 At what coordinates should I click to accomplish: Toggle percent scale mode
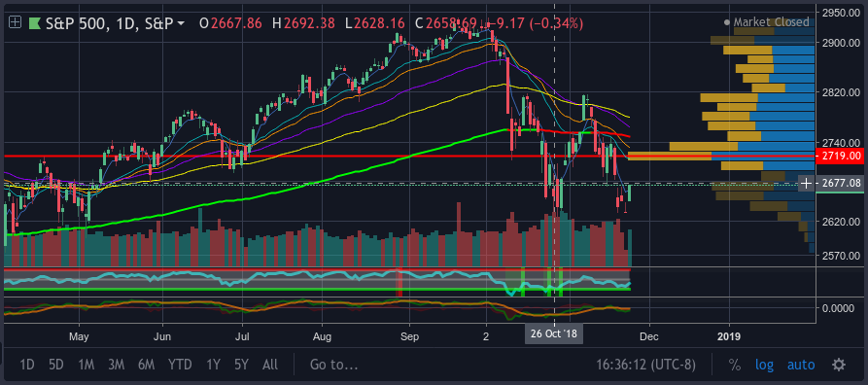pyautogui.click(x=734, y=365)
